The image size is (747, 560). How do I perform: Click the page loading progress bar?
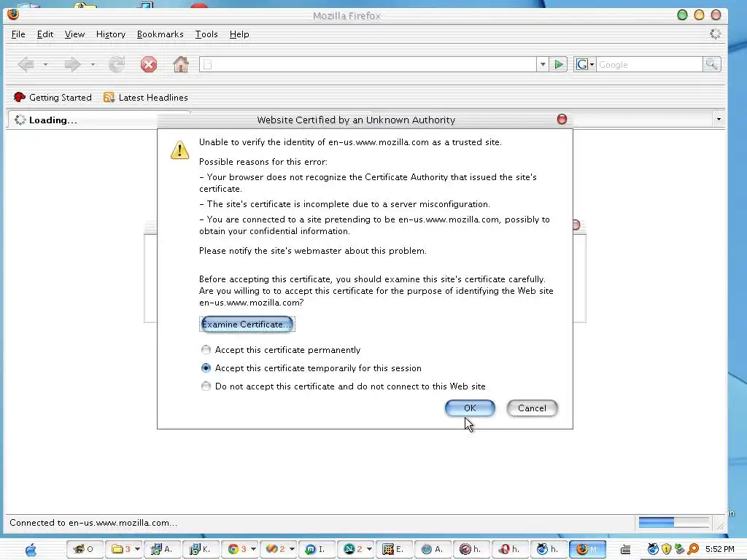pyautogui.click(x=674, y=523)
